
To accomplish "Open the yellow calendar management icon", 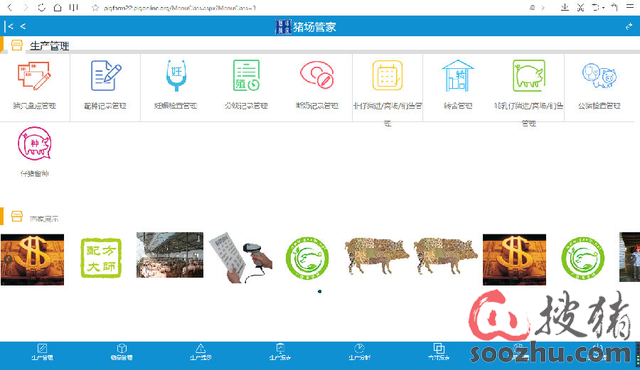I will [x=387, y=75].
